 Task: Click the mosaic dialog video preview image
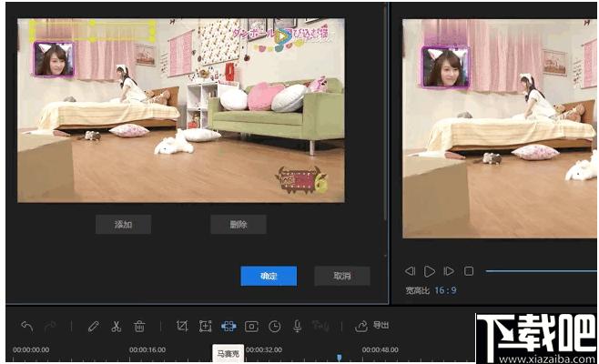181,110
